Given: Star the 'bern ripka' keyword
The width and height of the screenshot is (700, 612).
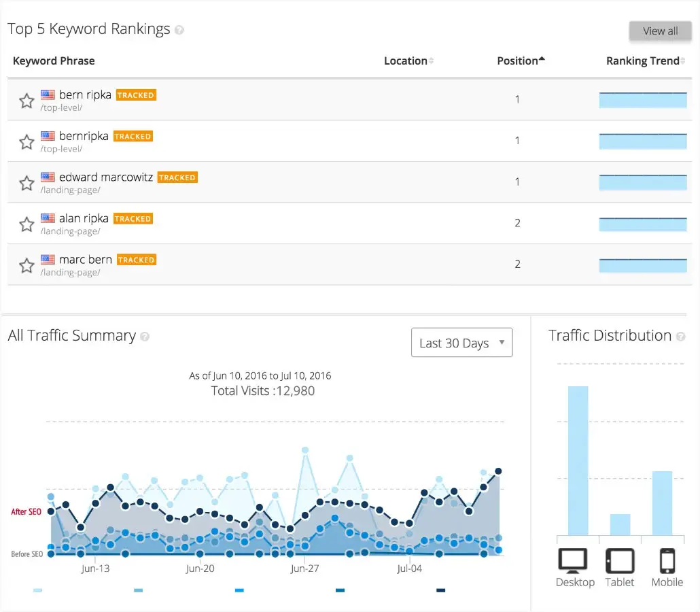Looking at the screenshot, I should point(27,101).
